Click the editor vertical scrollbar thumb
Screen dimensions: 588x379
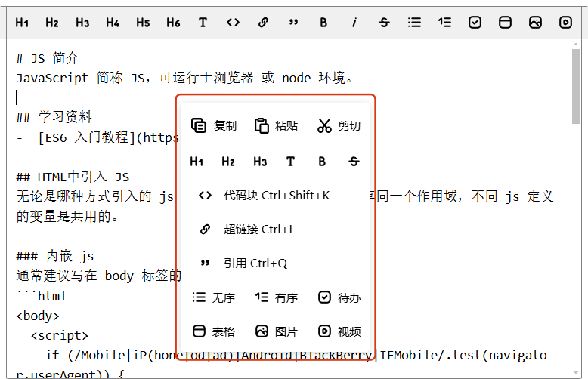tap(576, 86)
